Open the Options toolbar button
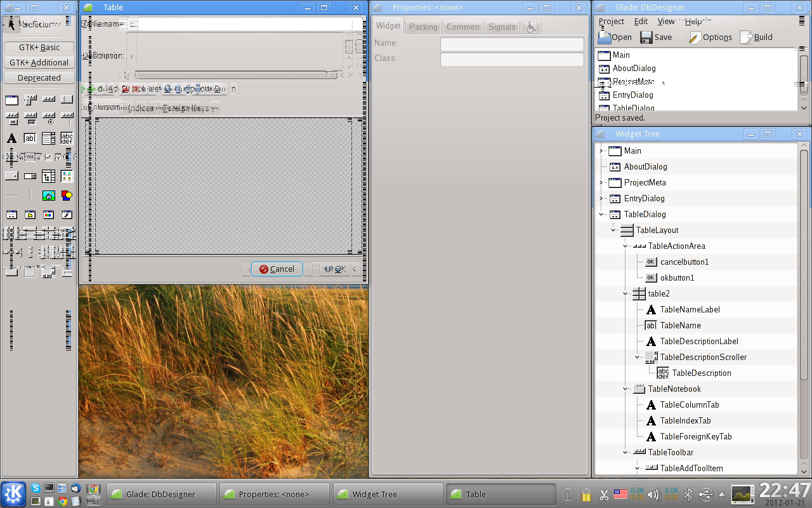Viewport: 812px width, 508px height. [x=710, y=37]
